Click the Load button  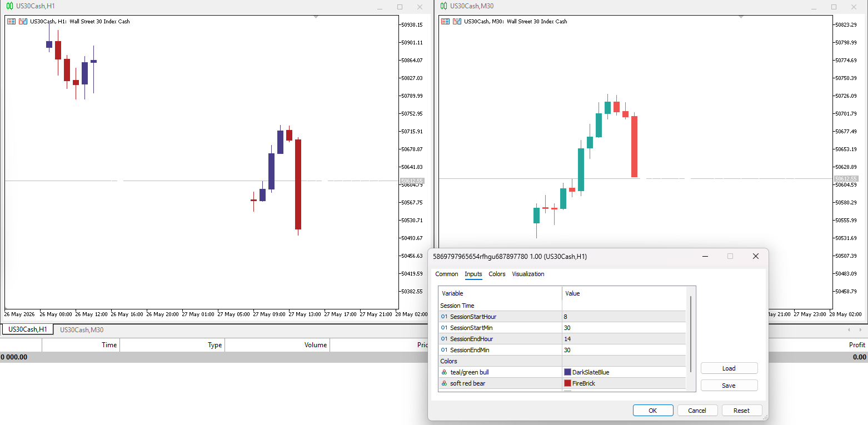click(729, 368)
